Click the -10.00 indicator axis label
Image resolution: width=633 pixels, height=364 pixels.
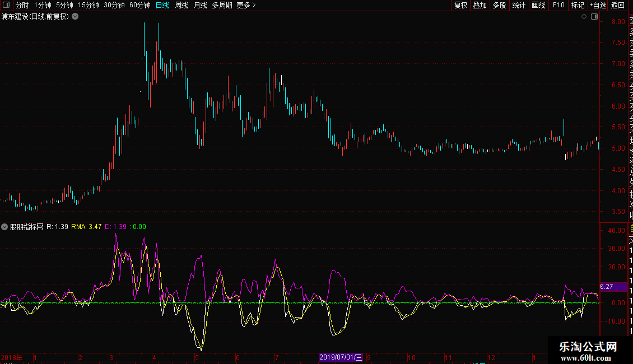click(616, 321)
